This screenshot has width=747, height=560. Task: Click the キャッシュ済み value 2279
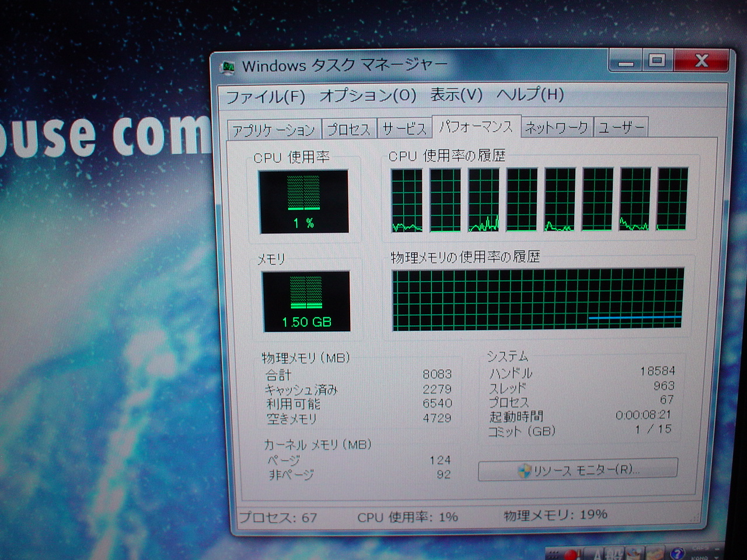point(437,388)
